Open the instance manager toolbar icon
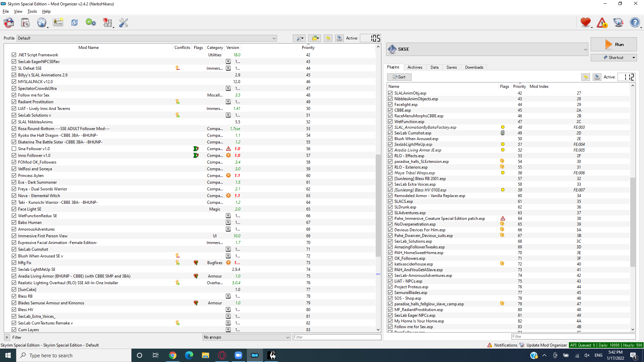 pos(9,23)
